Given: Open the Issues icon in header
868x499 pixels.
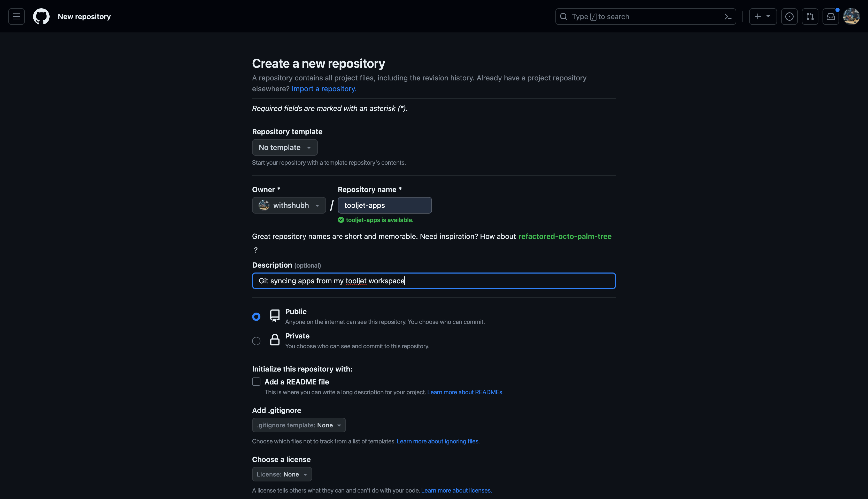Looking at the screenshot, I should [789, 17].
